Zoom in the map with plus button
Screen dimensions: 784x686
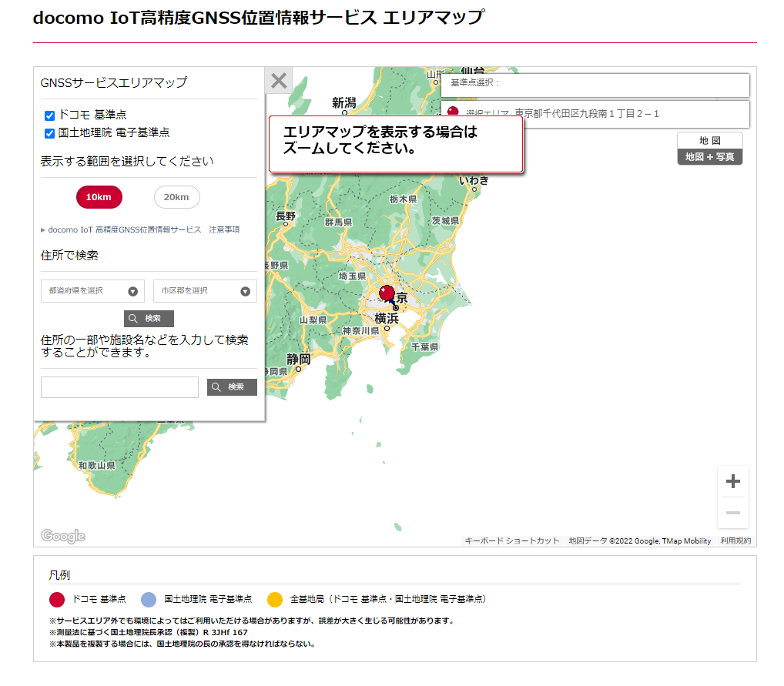pos(733,481)
